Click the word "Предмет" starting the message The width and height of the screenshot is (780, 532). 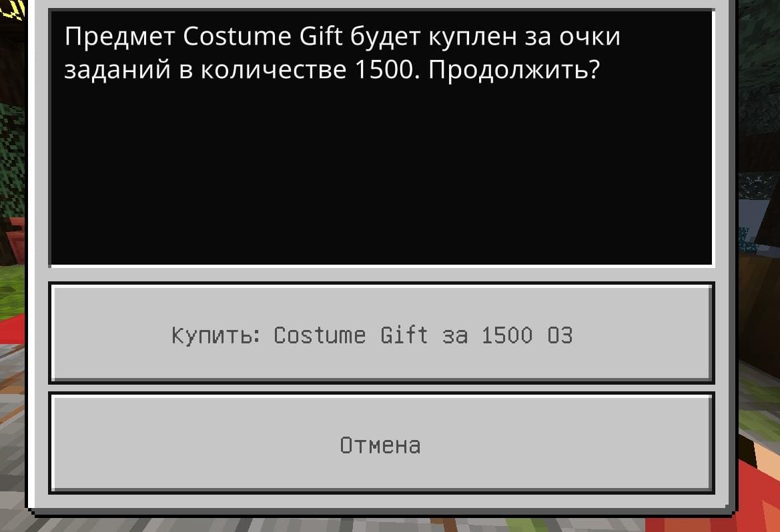pyautogui.click(x=119, y=37)
